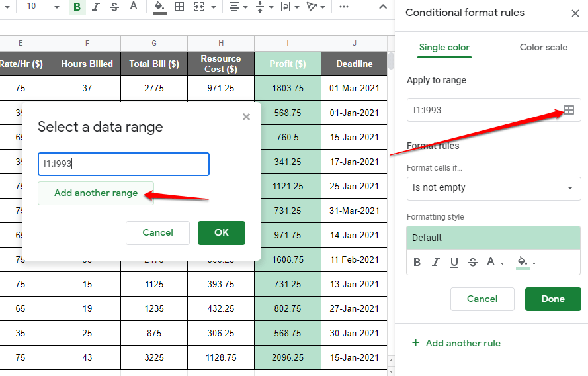Select column I header

coord(288,43)
